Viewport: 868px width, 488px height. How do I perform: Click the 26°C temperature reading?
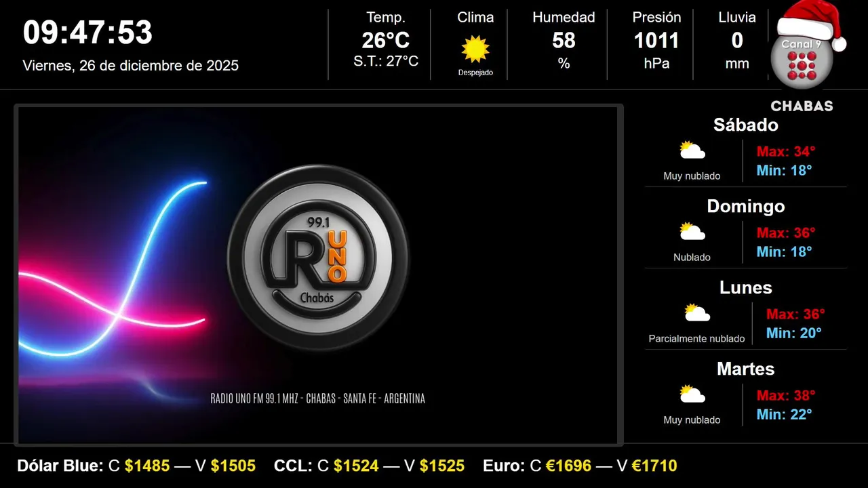(386, 41)
